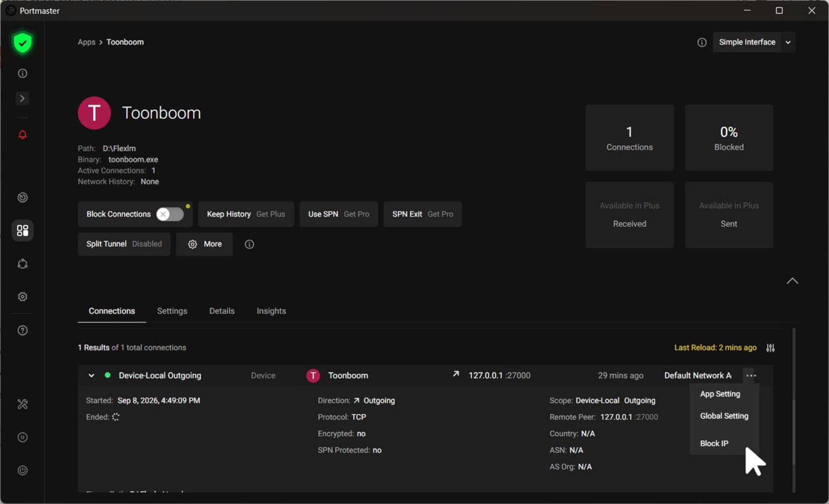Viewport: 829px width, 504px height.
Task: Open global settings gear in sidebar
Action: (x=22, y=297)
